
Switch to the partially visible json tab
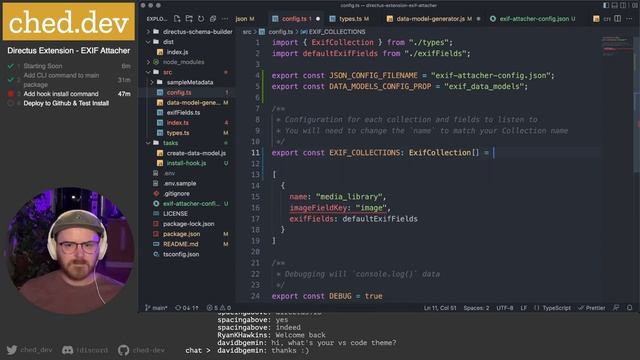[x=245, y=19]
